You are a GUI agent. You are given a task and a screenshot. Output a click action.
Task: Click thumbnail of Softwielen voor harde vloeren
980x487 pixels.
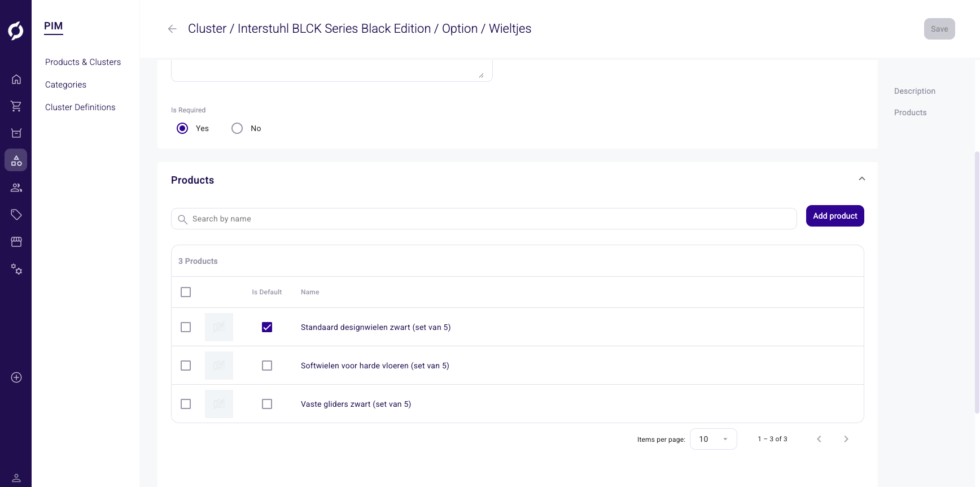(x=219, y=366)
